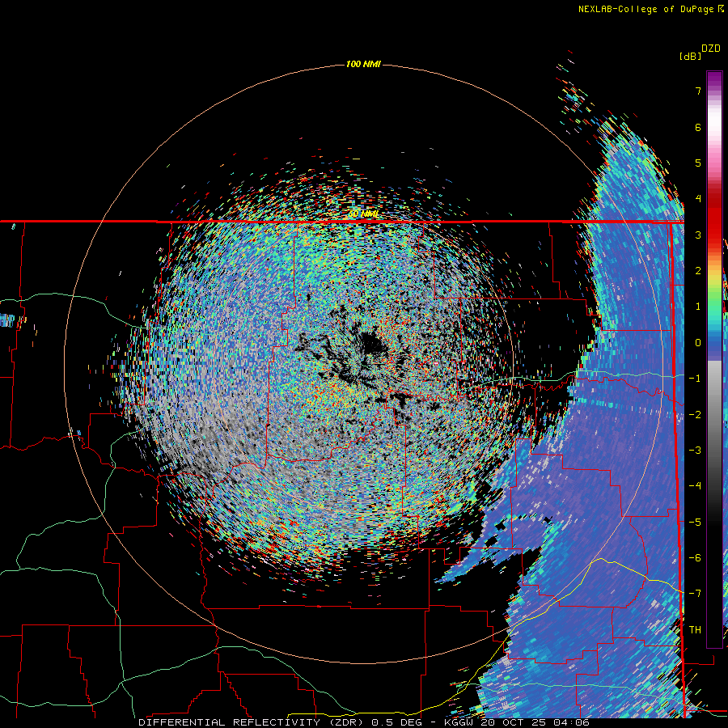Click the "100 NMI" range ring label
The image size is (728, 728).
tap(363, 64)
